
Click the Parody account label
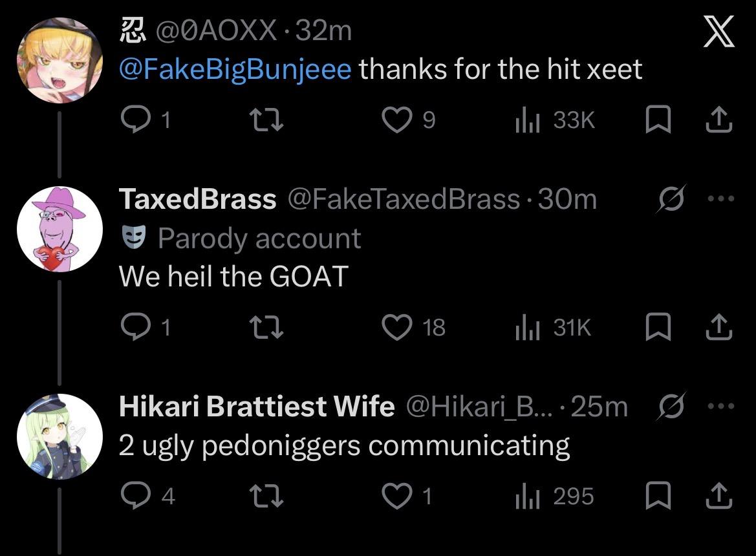tap(258, 239)
